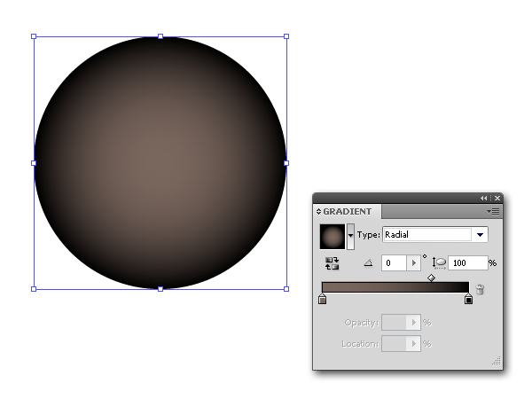Open the Gradient panel options menu
532x399 pixels.
[x=493, y=211]
